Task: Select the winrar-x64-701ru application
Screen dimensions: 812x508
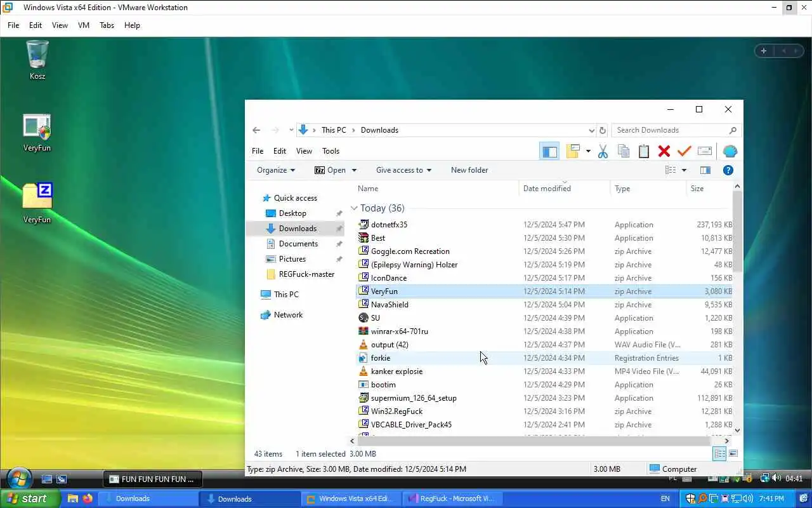Action: [x=399, y=331]
